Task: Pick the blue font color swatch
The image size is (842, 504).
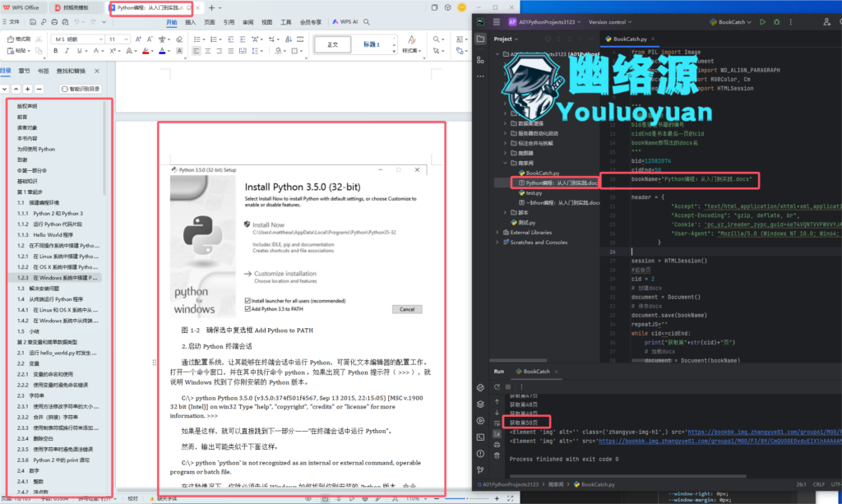Action: click(162, 51)
